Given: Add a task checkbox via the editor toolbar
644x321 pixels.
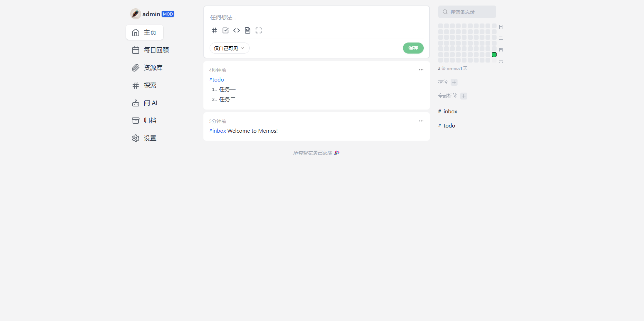Looking at the screenshot, I should tap(225, 30).
